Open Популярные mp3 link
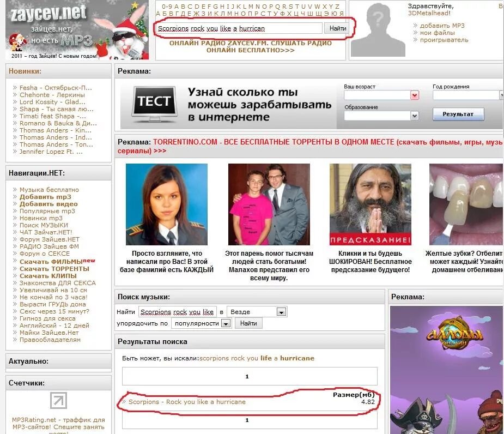 pyautogui.click(x=47, y=210)
